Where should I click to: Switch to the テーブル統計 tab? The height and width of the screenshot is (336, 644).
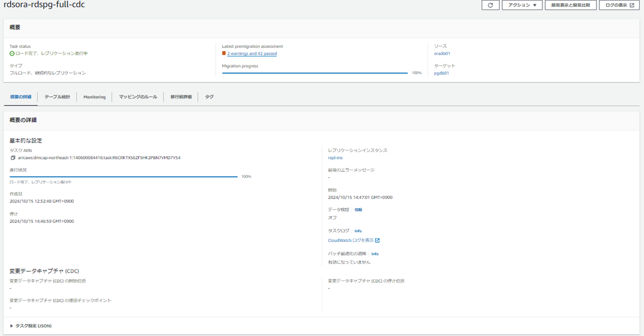coord(57,97)
